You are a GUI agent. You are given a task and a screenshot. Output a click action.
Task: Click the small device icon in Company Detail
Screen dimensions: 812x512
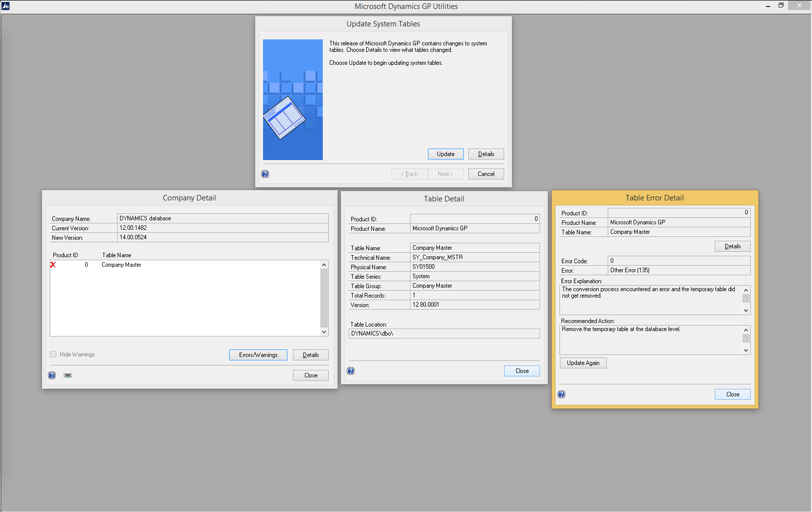coord(68,375)
